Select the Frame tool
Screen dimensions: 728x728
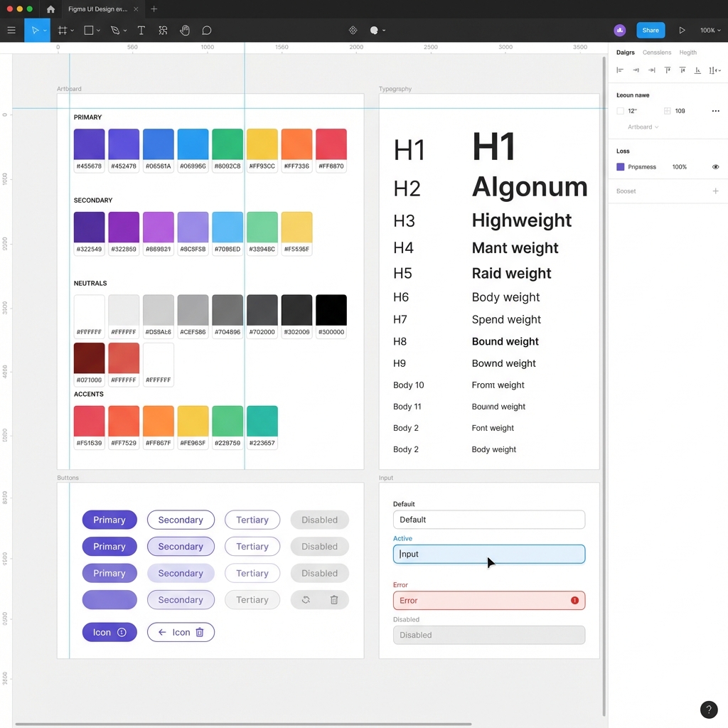pos(63,30)
